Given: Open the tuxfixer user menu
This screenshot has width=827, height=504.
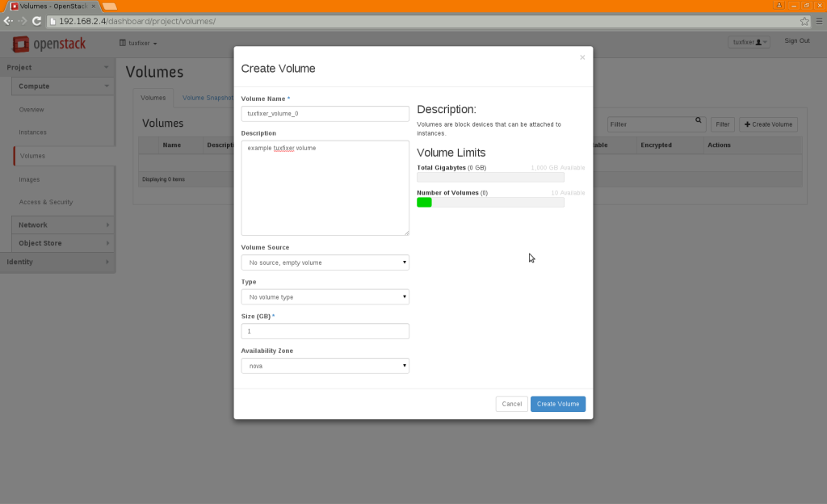Looking at the screenshot, I should point(749,42).
